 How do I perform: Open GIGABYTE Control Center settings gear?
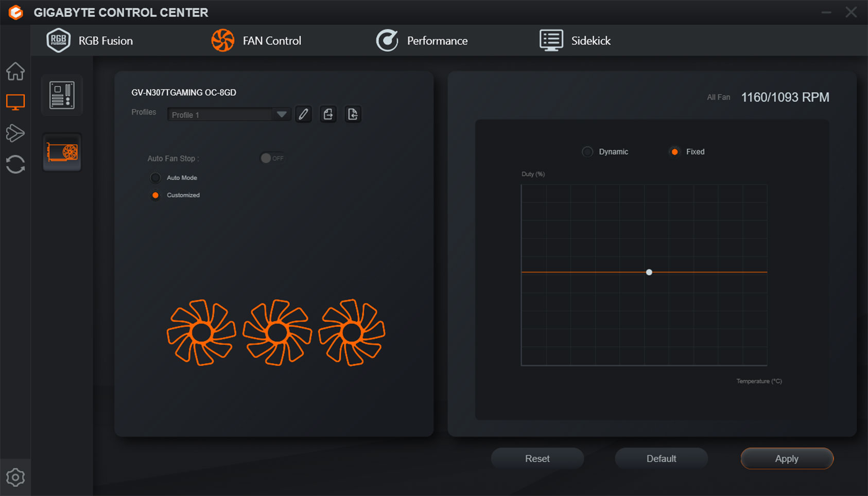click(15, 477)
